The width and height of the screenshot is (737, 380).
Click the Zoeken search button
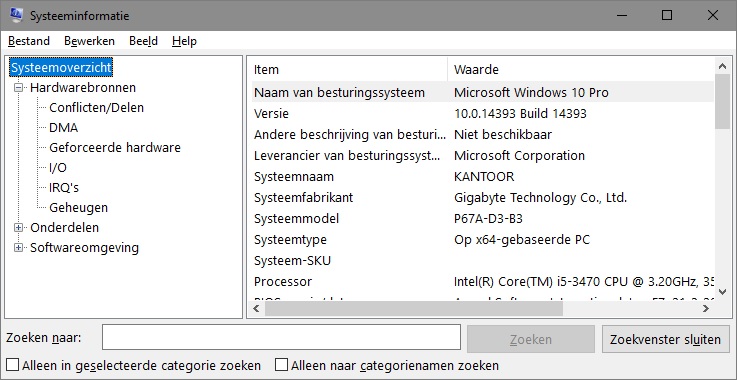click(531, 339)
